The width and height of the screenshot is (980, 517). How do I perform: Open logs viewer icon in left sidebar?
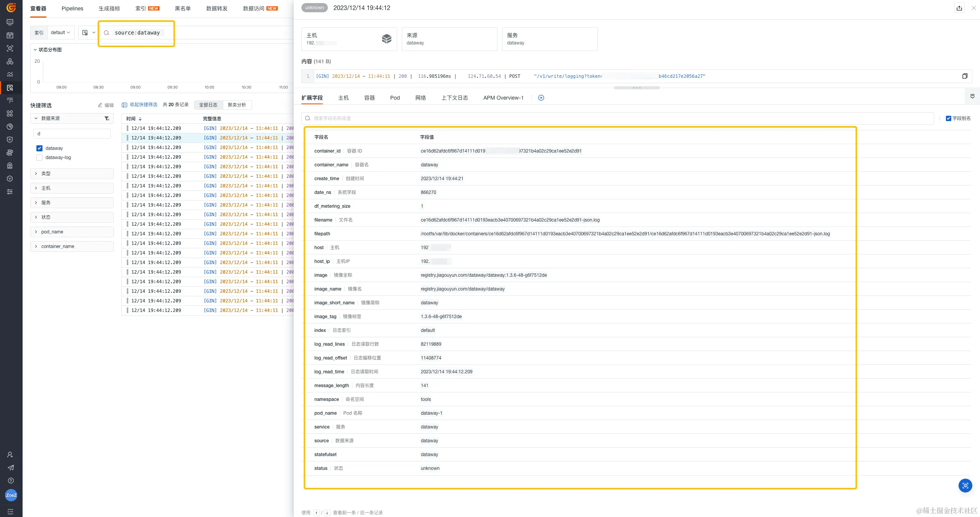click(10, 88)
